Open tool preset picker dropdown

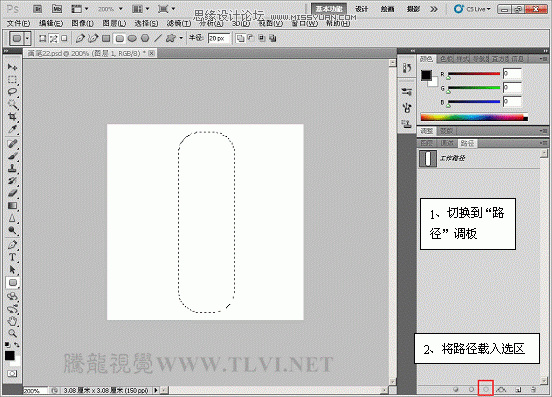tap(27, 38)
